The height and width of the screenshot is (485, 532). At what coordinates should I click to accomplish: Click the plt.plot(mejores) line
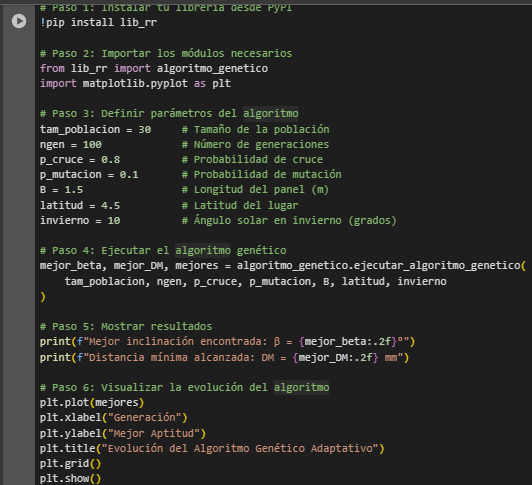point(92,403)
